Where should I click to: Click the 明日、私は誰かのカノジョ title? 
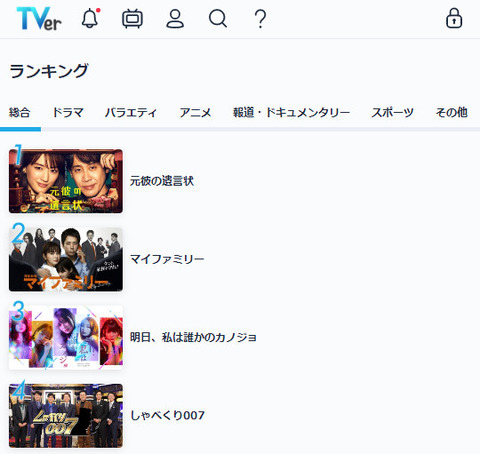[x=193, y=337]
